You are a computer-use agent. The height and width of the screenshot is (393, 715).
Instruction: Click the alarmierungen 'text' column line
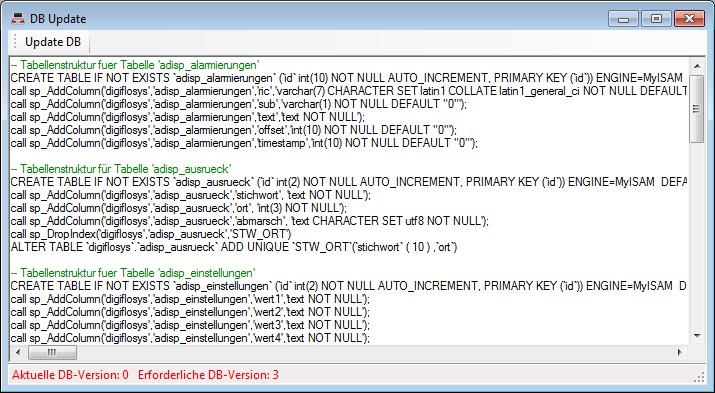pyautogui.click(x=188, y=117)
